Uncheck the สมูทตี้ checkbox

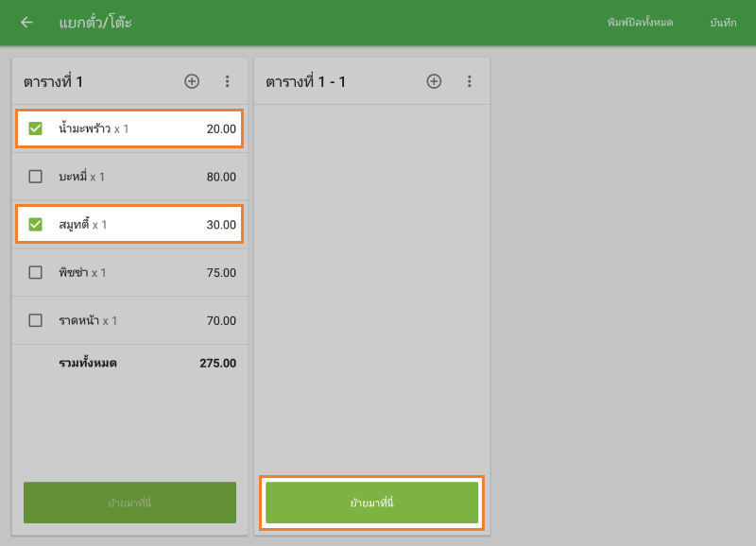36,225
